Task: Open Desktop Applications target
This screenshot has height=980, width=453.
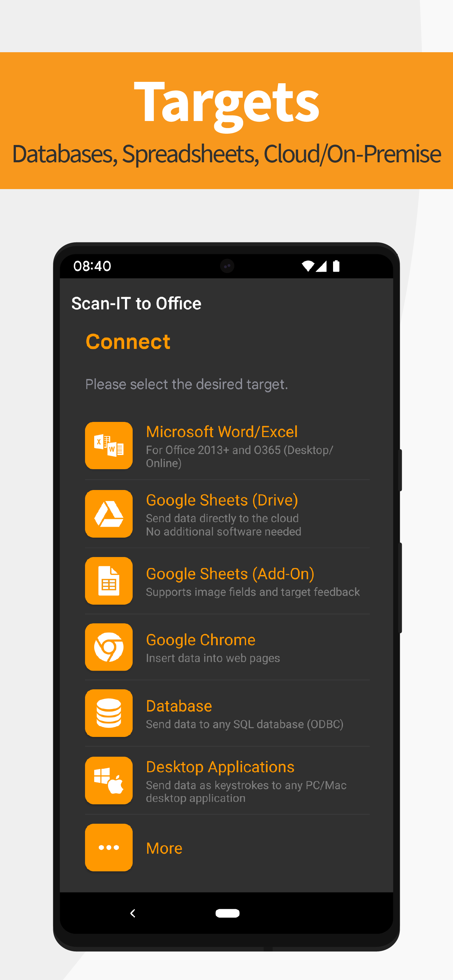Action: [x=228, y=781]
